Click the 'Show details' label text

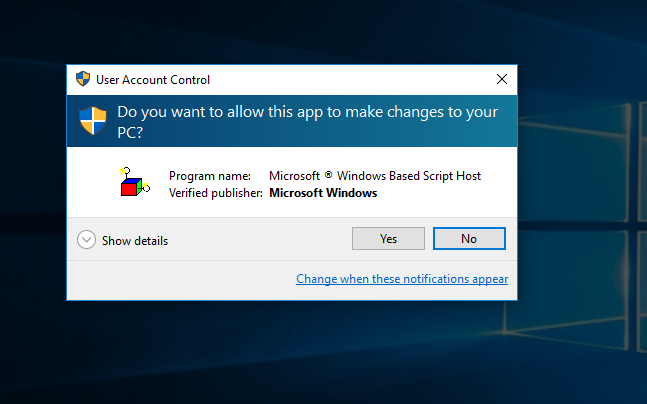coord(135,241)
